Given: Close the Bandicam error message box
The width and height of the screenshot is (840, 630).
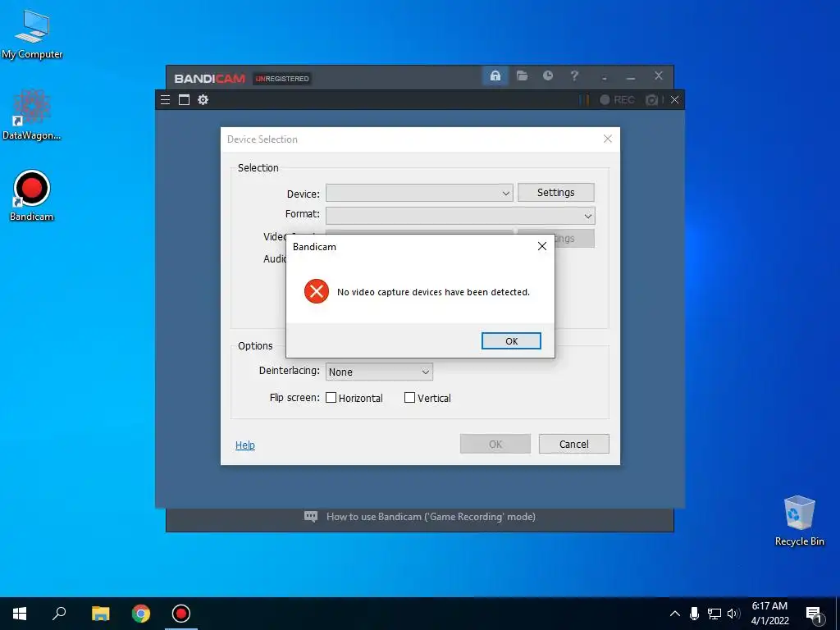Looking at the screenshot, I should (542, 246).
